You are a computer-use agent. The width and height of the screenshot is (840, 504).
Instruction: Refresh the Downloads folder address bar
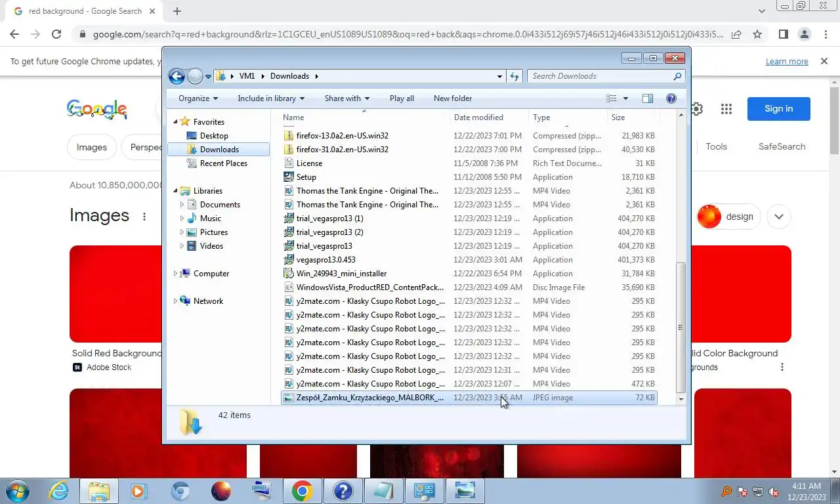coord(515,76)
